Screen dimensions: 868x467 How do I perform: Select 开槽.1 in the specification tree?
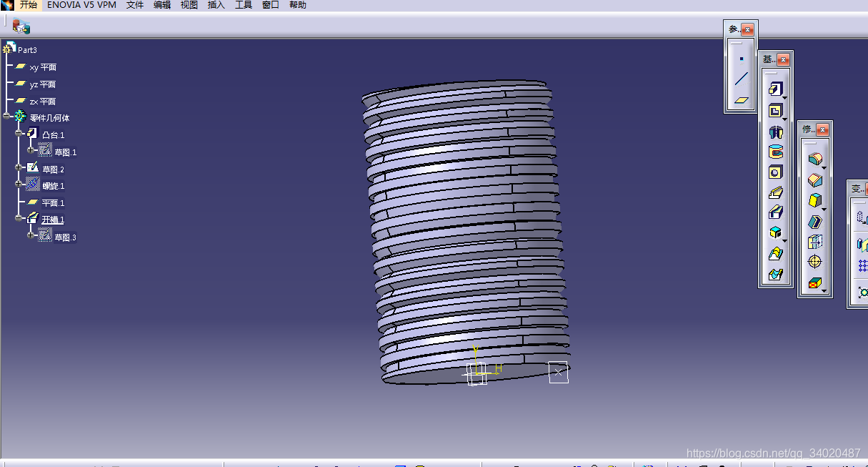(52, 220)
